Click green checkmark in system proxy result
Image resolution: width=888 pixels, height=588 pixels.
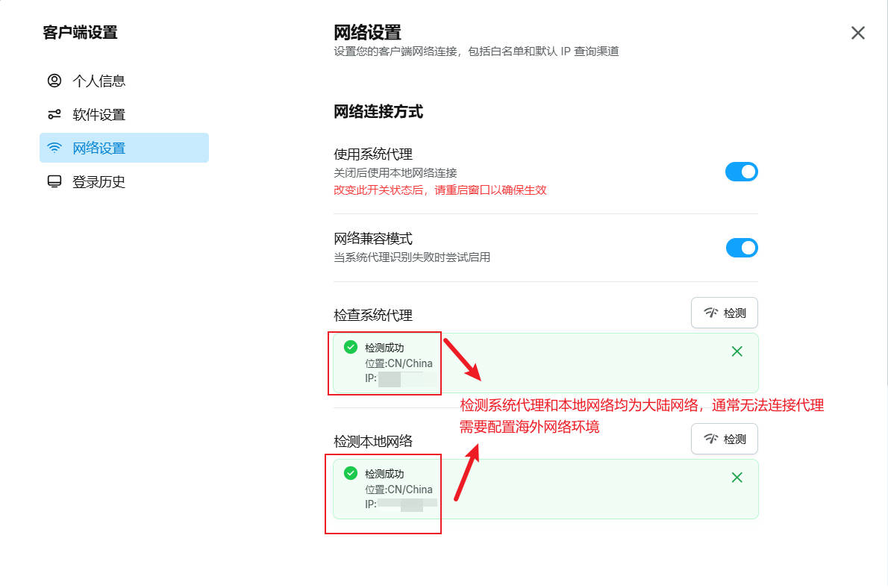[351, 347]
